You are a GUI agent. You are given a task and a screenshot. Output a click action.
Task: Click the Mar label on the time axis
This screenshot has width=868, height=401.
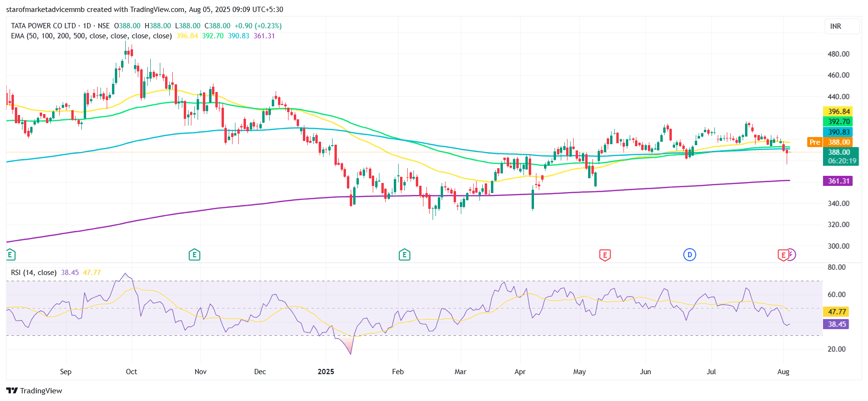460,372
